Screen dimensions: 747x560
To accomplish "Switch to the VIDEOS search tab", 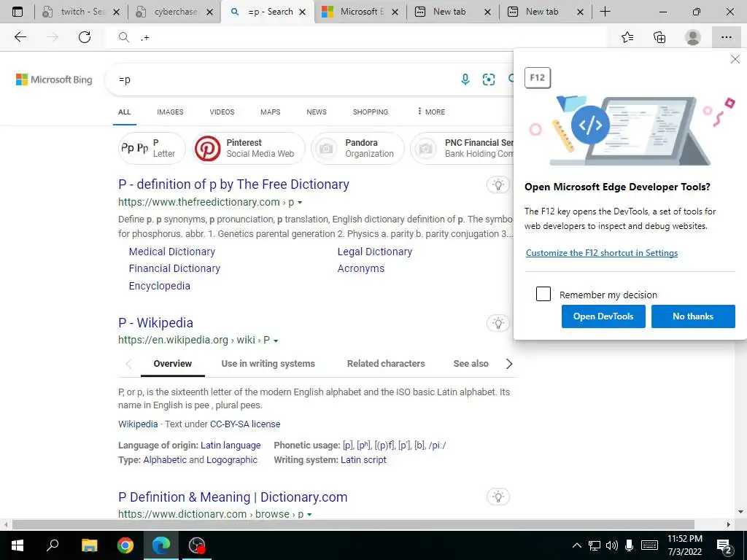I will tap(222, 112).
